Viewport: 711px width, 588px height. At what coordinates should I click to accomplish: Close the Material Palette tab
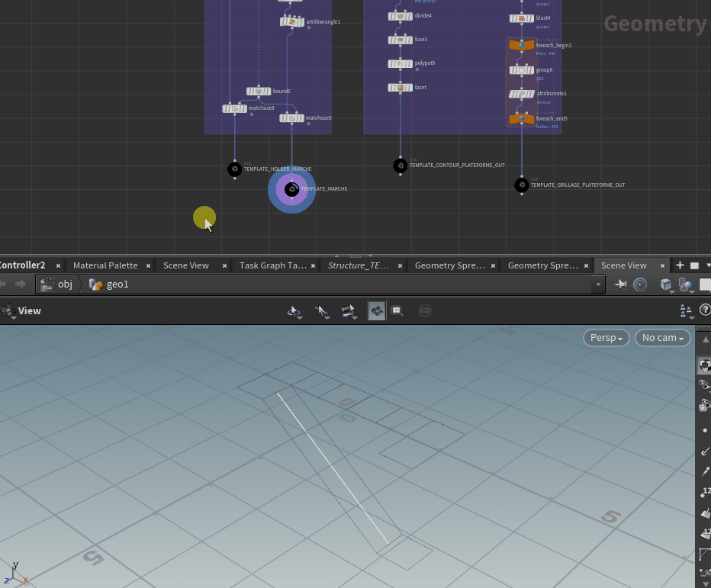148,266
